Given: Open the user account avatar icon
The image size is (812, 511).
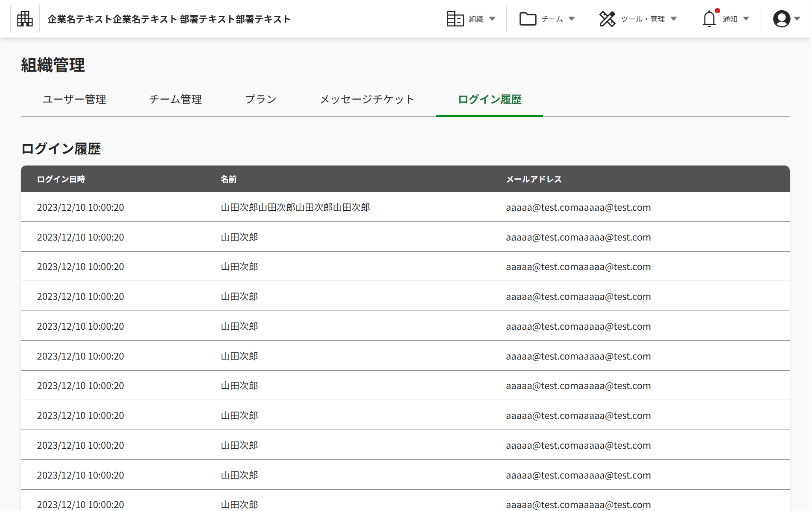Looking at the screenshot, I should coord(782,19).
